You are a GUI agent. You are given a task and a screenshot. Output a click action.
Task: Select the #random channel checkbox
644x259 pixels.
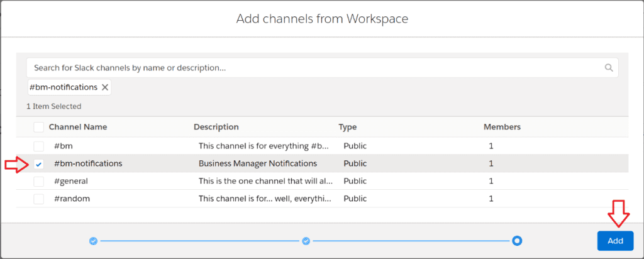pyautogui.click(x=39, y=199)
